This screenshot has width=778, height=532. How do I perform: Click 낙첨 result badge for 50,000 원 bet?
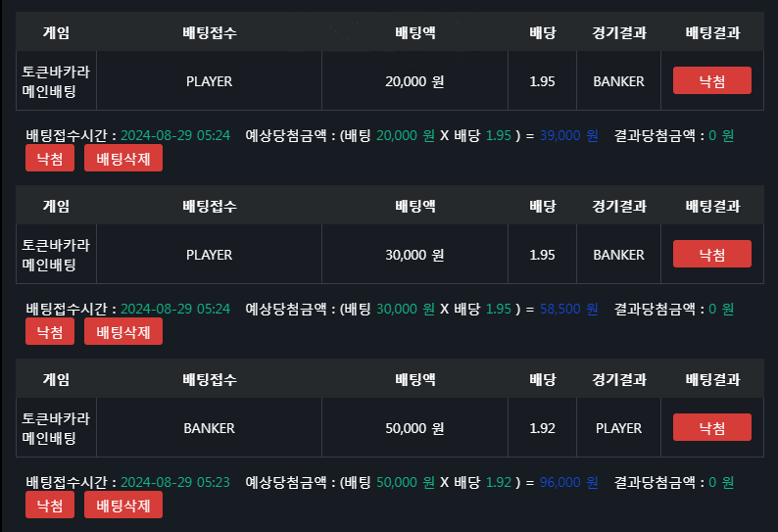712,427
